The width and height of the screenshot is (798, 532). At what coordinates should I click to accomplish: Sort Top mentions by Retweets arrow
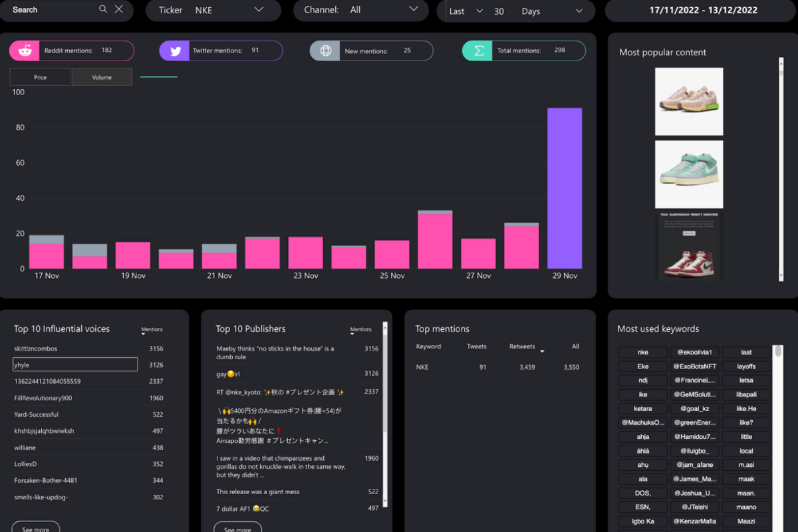pos(542,351)
